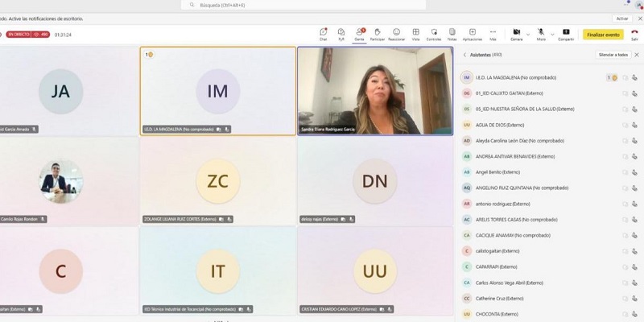The image size is (644, 322).
Task: Expand the camera options dropdown arrow
Action: (526, 33)
